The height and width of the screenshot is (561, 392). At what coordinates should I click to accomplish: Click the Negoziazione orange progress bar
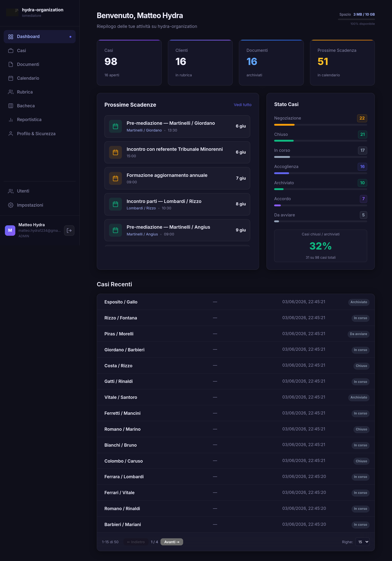click(x=320, y=125)
